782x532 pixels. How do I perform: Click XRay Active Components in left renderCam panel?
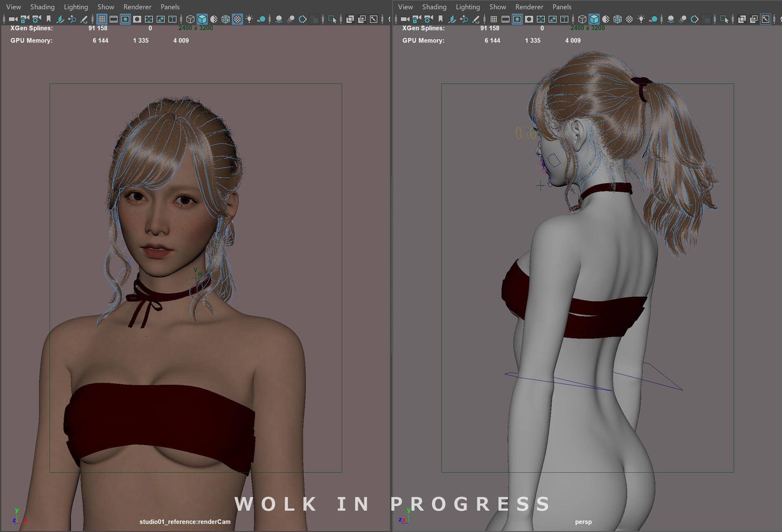click(x=362, y=19)
